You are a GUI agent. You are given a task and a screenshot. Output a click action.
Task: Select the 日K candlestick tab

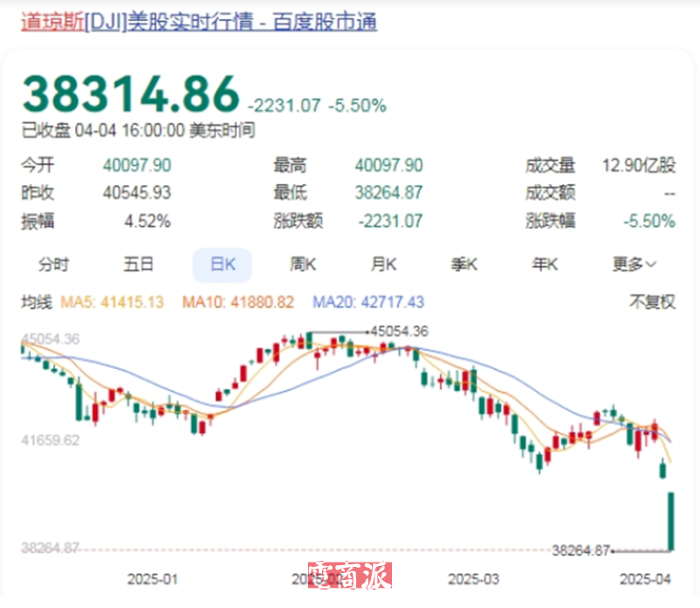(x=221, y=264)
